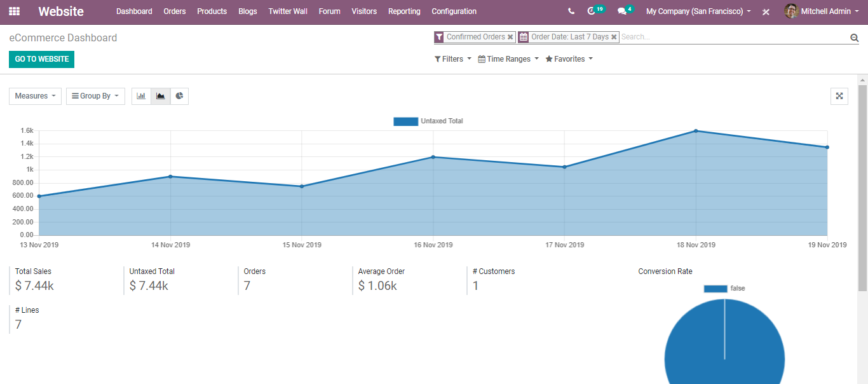Open the Products menu
Viewport: 868px width, 384px height.
212,11
